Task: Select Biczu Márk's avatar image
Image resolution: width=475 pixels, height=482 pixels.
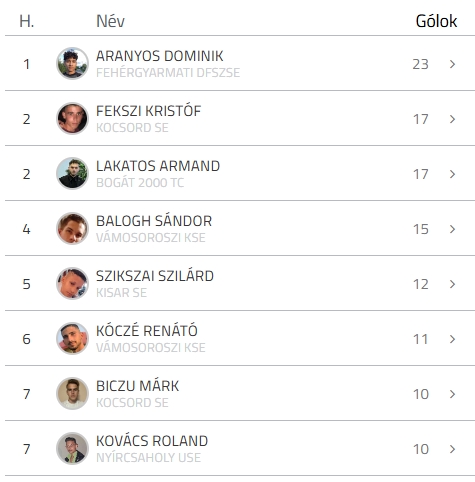Action: [72, 393]
